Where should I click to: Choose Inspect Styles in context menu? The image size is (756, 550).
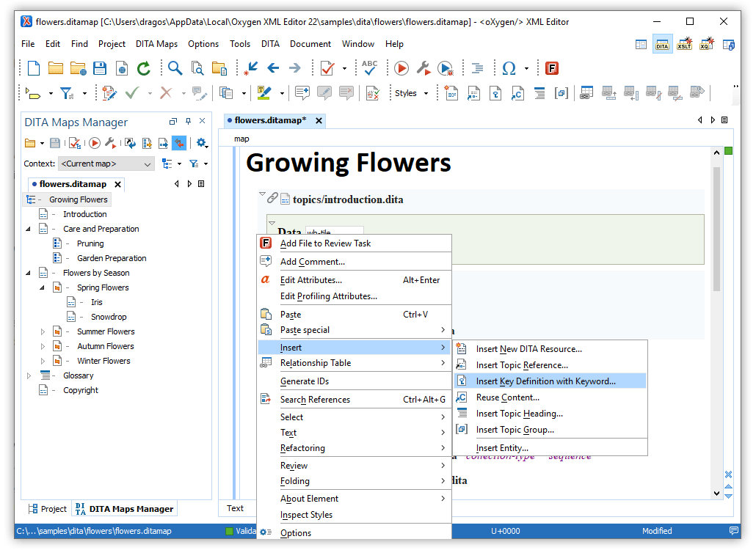coord(355,515)
